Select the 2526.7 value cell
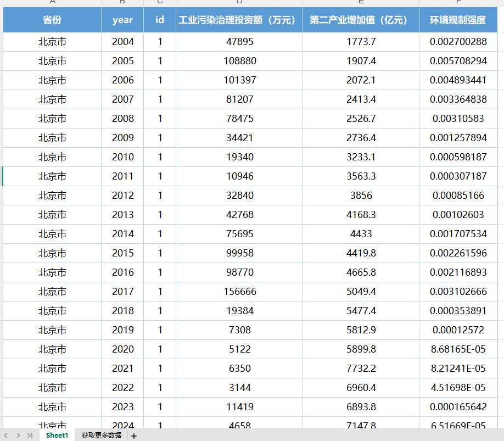The height and width of the screenshot is (441, 504). (361, 119)
